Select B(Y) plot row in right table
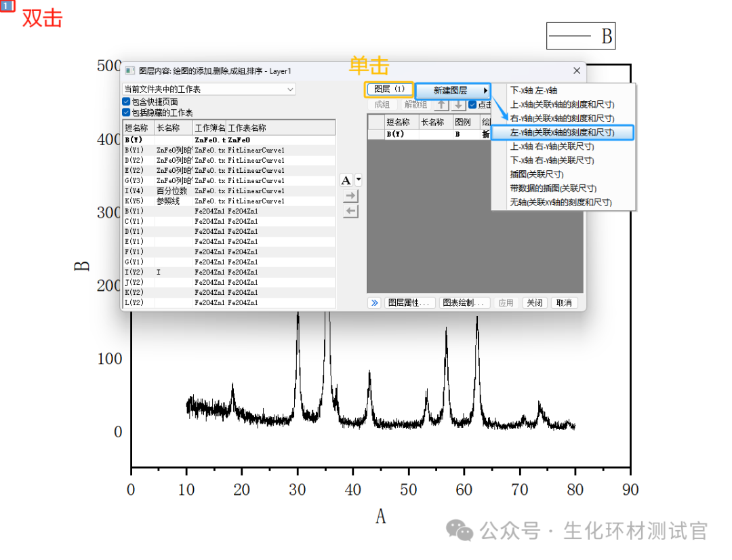The height and width of the screenshot is (560, 732). 429,134
